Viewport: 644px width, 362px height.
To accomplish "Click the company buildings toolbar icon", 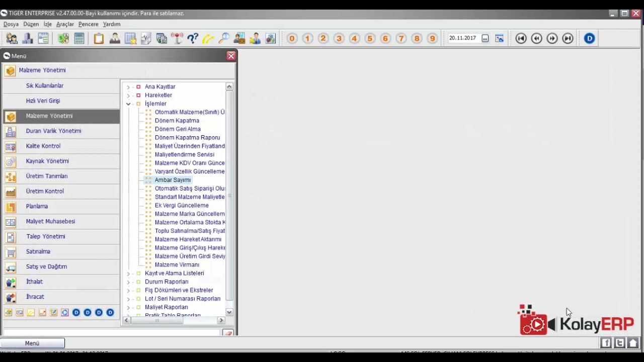I will pyautogui.click(x=27, y=38).
